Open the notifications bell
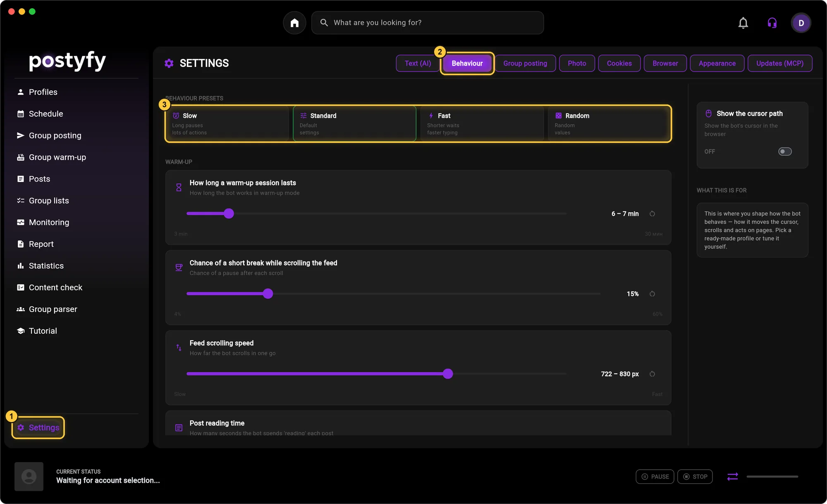Image resolution: width=827 pixels, height=504 pixels. [x=743, y=23]
